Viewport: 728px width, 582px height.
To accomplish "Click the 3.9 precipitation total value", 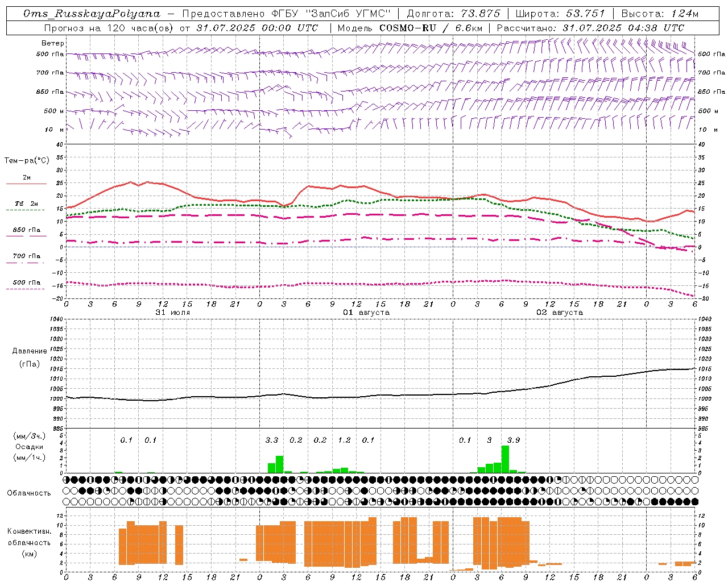I will (x=514, y=440).
